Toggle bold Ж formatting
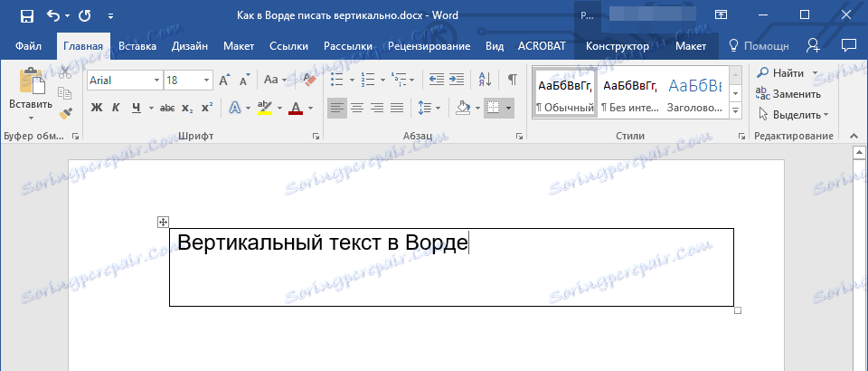Screen dimensions: 868x371 97,108
